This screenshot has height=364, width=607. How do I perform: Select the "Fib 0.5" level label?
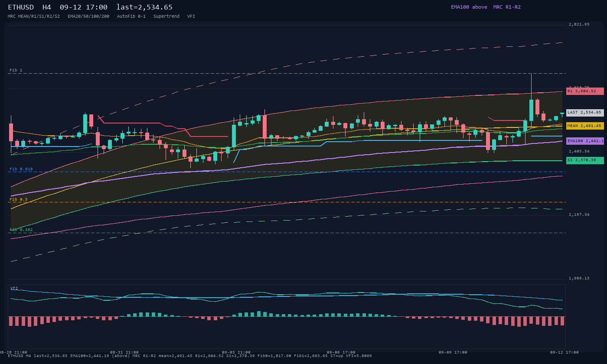[x=19, y=199]
